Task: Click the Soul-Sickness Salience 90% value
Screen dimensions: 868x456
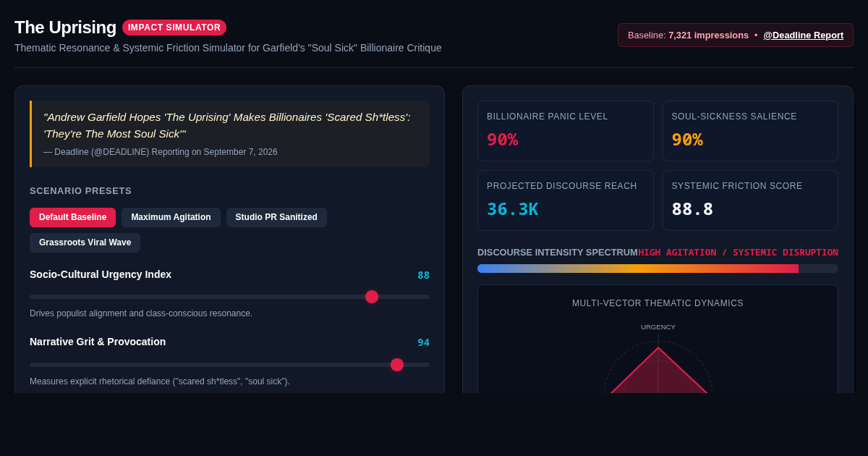Action: pyautogui.click(x=687, y=140)
